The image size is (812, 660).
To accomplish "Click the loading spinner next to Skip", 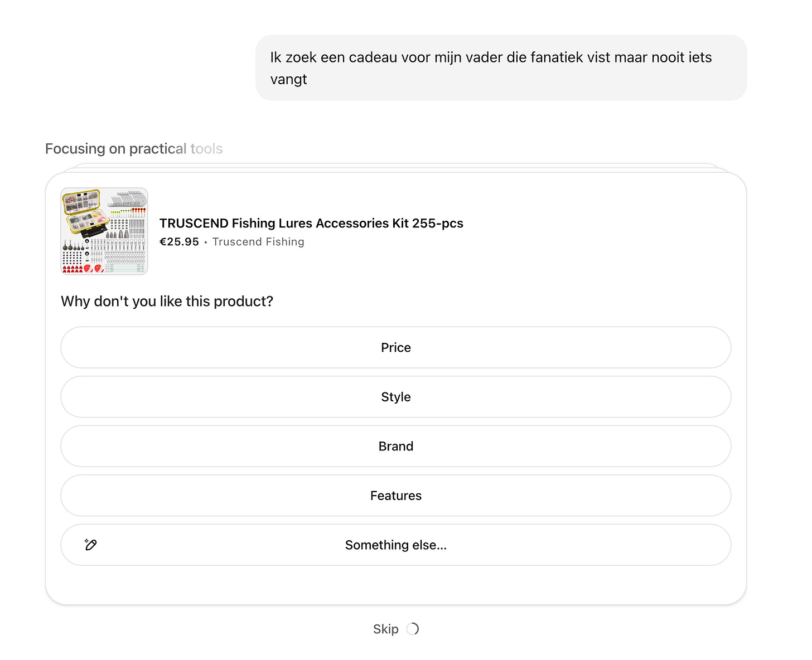I will tap(413, 629).
